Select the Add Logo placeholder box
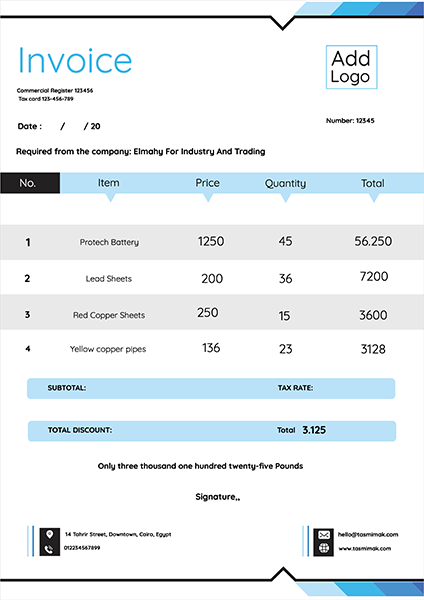 (x=351, y=67)
